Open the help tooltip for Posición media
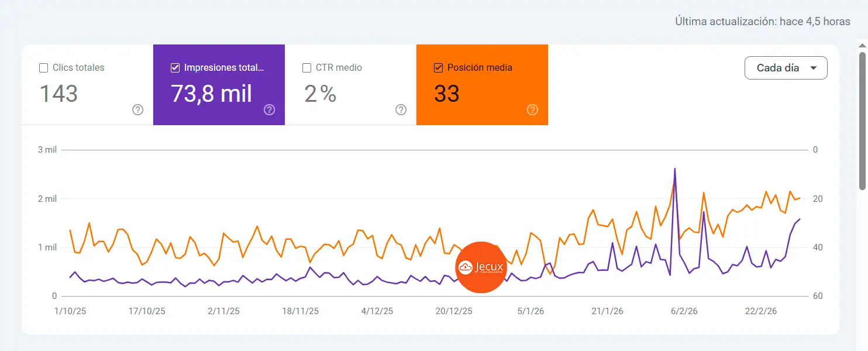868x351 pixels. point(532,109)
